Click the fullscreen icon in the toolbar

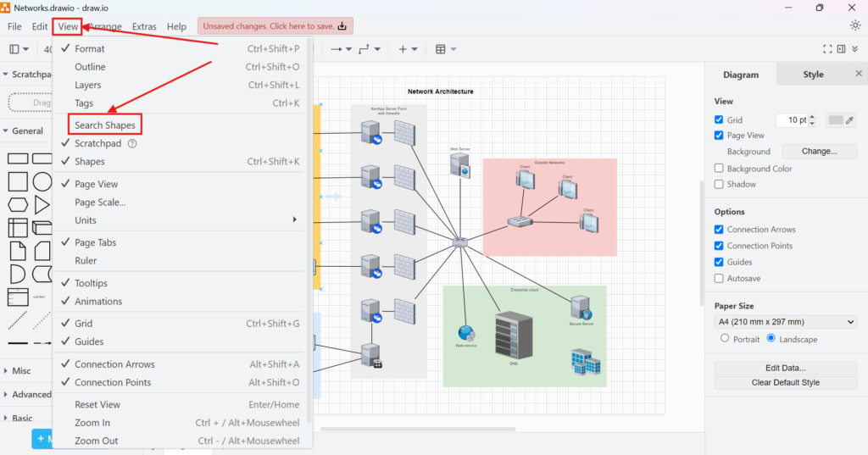click(828, 50)
